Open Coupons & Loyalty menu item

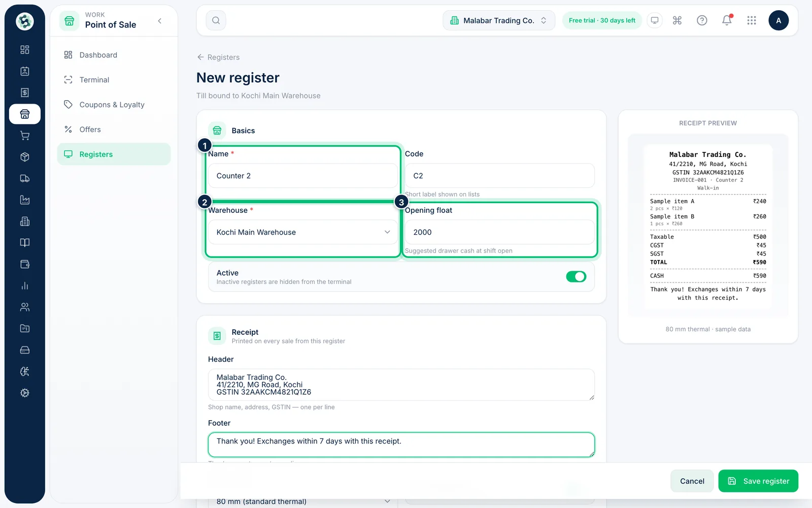(114, 105)
